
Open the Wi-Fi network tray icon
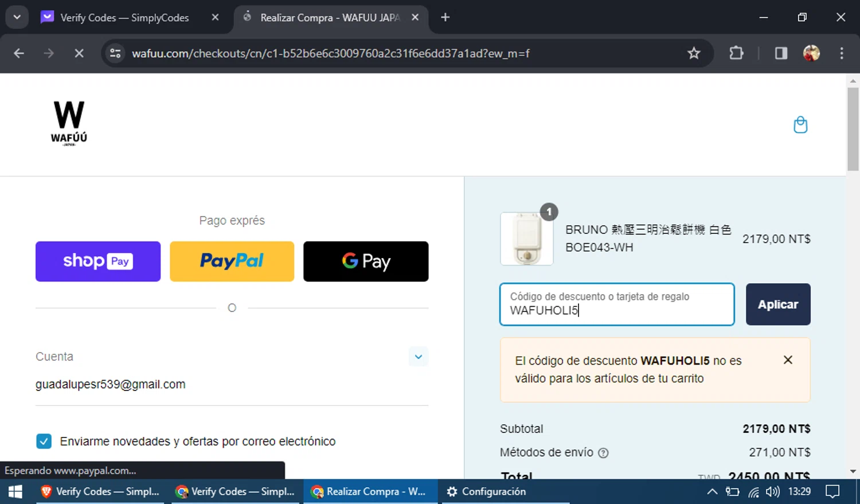pyautogui.click(x=753, y=491)
